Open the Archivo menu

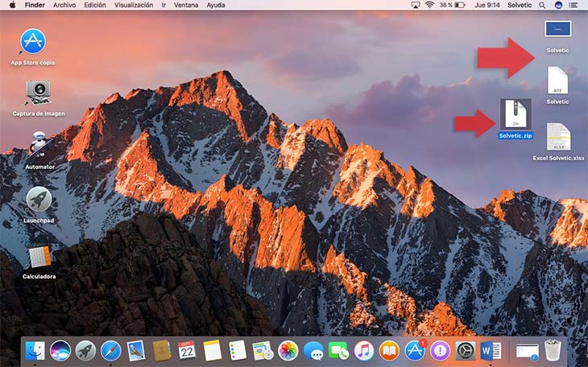pos(64,5)
